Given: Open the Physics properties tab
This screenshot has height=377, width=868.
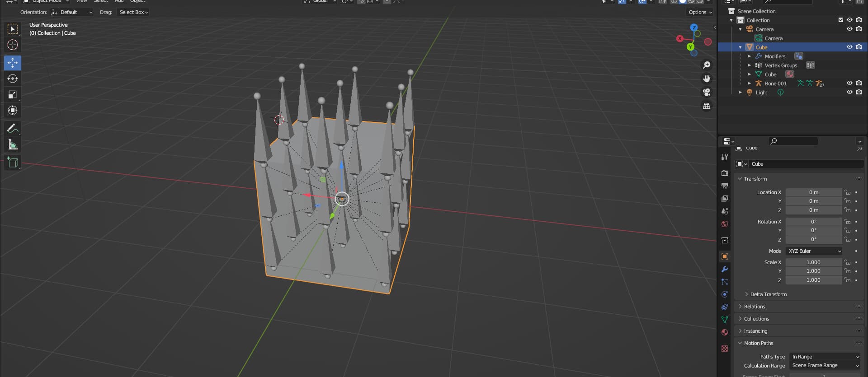Looking at the screenshot, I should click(725, 294).
